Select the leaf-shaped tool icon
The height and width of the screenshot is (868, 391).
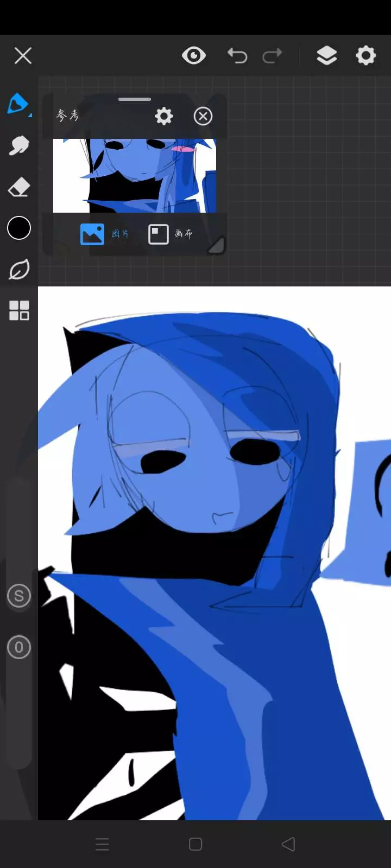click(x=19, y=270)
